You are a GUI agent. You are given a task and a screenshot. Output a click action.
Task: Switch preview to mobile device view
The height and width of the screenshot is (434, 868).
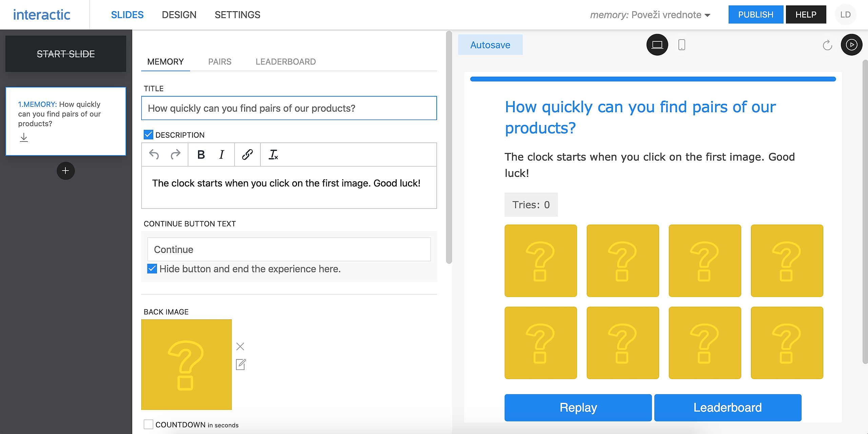click(682, 45)
